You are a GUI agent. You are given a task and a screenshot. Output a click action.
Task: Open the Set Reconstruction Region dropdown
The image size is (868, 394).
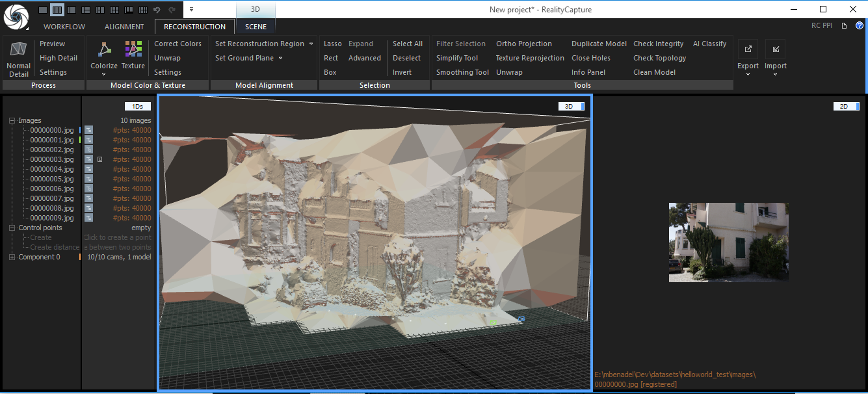coord(309,44)
